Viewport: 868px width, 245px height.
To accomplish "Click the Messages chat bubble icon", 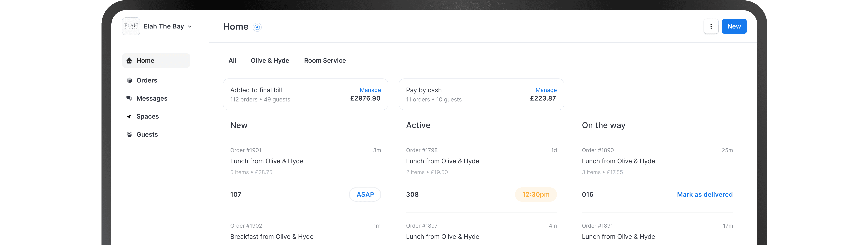I will 129,99.
